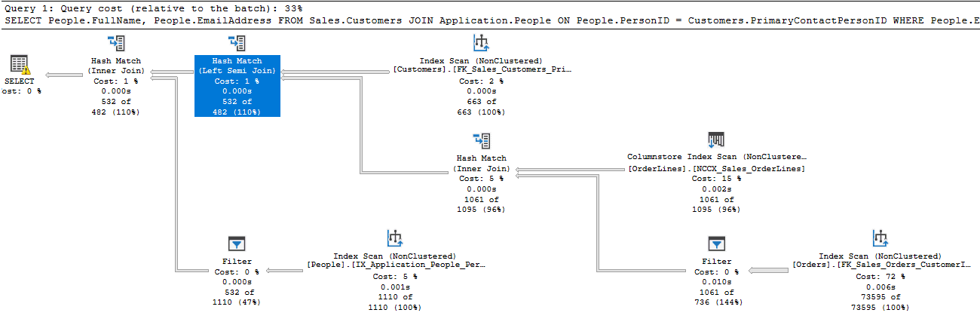This screenshot has width=980, height=322.
Task: Click the [Orders].[FK_Sales_Orders_CustomerI… label
Action: [880, 265]
